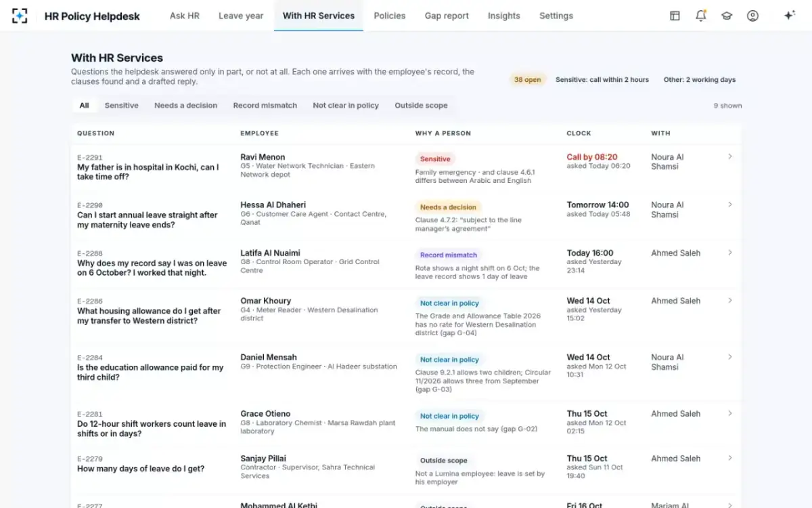Click the Question column header
The image size is (812, 508).
(x=95, y=133)
